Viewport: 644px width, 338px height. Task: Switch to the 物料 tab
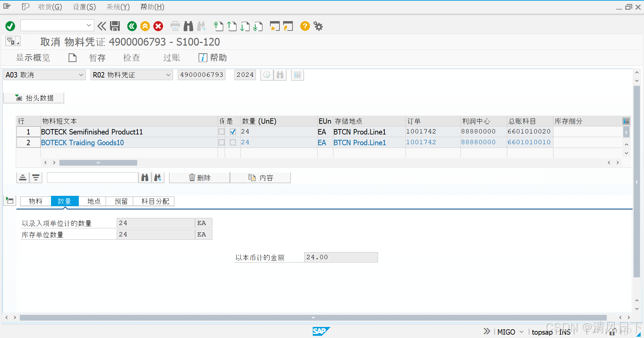(x=36, y=201)
